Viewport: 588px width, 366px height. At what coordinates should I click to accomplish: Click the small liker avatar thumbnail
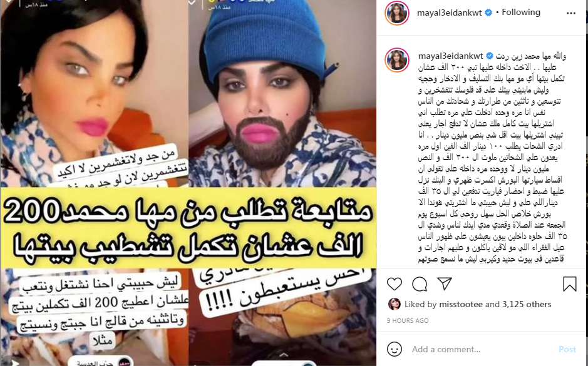tap(394, 304)
